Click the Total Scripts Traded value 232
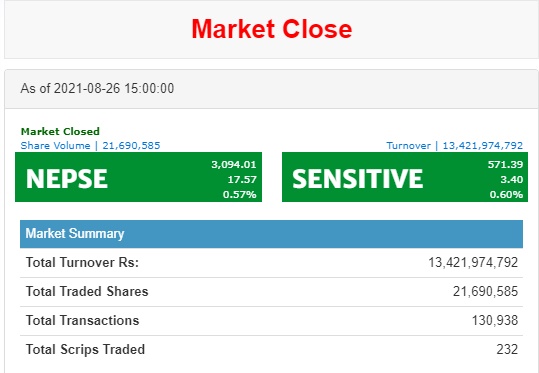 tap(507, 350)
